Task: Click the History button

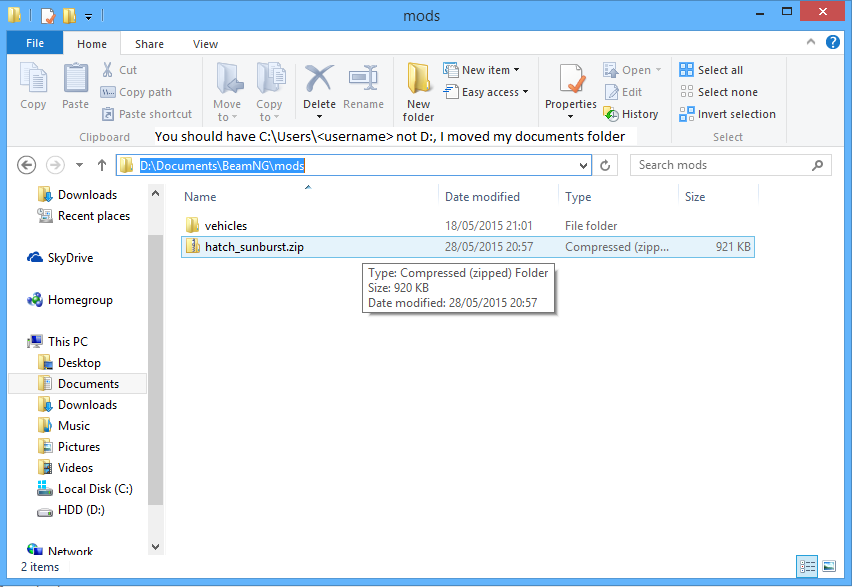Action: point(631,114)
